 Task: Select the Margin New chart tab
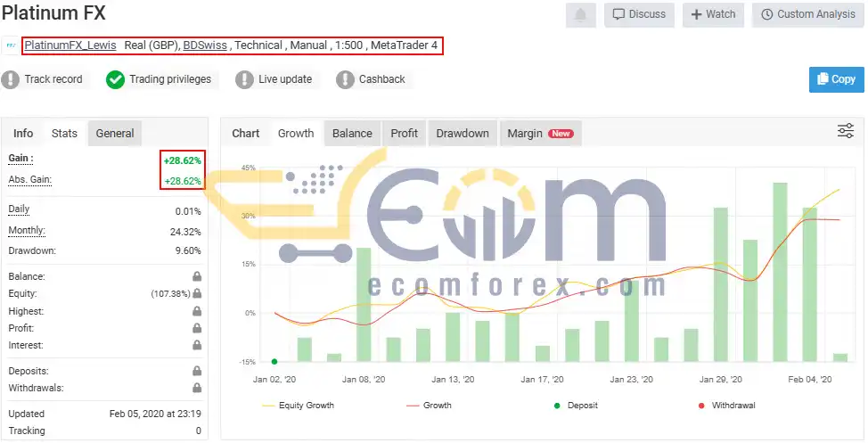[540, 134]
